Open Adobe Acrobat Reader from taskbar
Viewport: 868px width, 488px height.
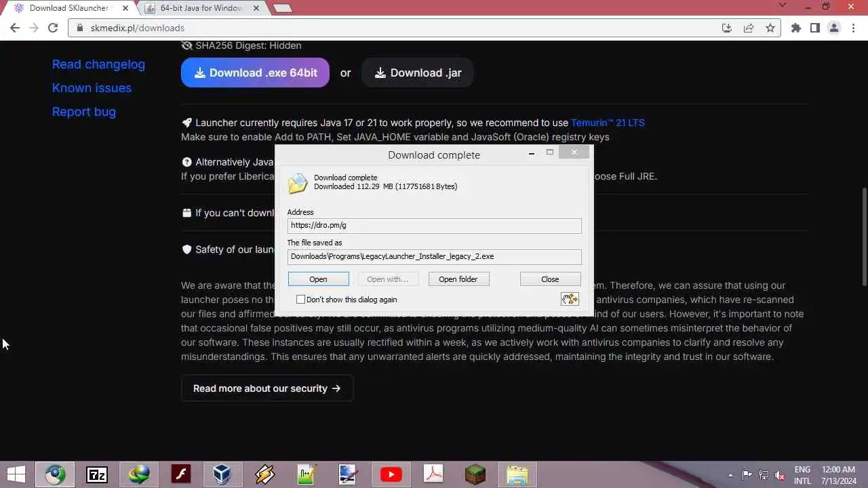tap(433, 474)
